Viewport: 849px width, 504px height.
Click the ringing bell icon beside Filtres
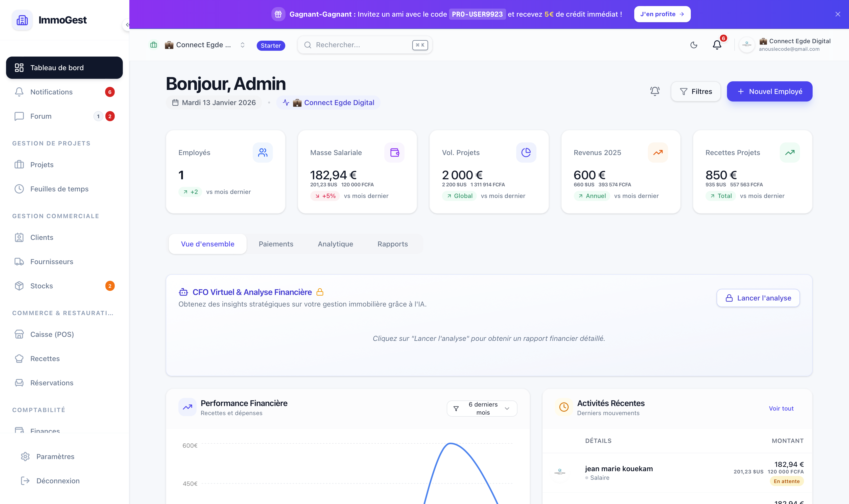click(655, 91)
